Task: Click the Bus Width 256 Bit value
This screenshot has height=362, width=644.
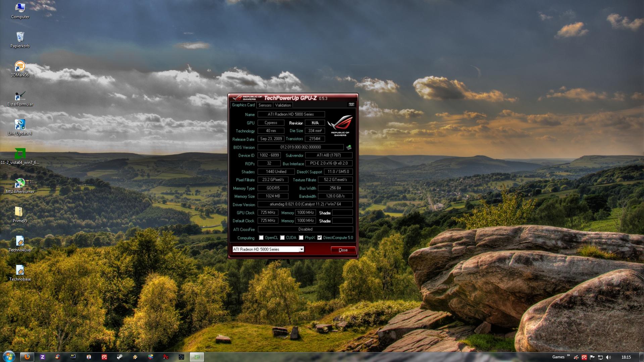Action: [x=335, y=188]
